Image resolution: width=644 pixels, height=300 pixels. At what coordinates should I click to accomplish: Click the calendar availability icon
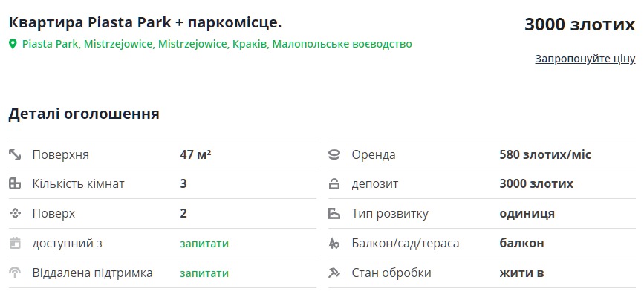(15, 243)
